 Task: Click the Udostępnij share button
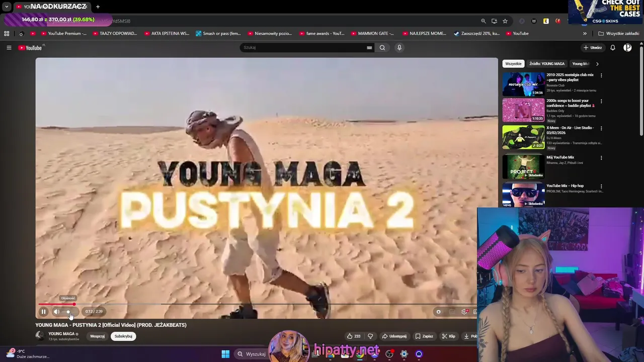tap(394, 336)
